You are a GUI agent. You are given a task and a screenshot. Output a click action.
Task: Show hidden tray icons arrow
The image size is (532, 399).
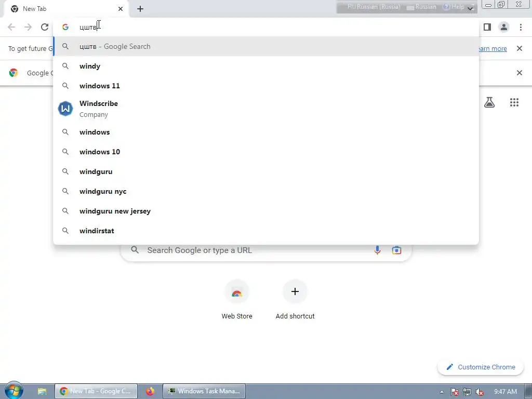[x=442, y=392]
